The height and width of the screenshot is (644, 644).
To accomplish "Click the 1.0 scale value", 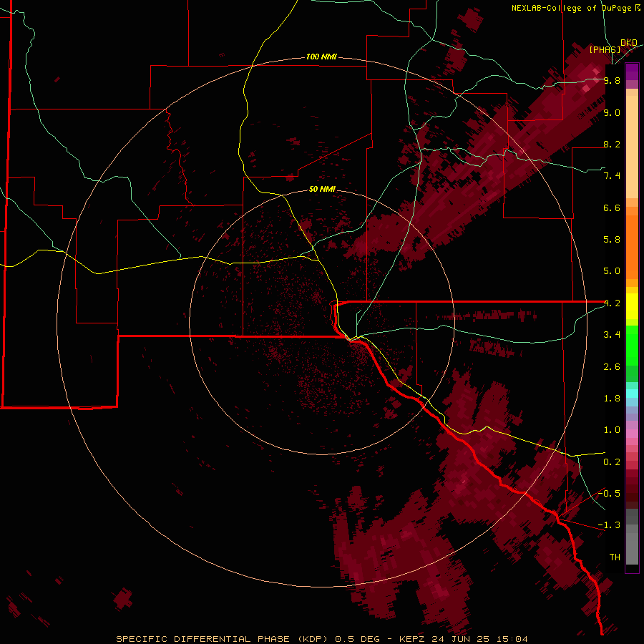I will 612,430.
